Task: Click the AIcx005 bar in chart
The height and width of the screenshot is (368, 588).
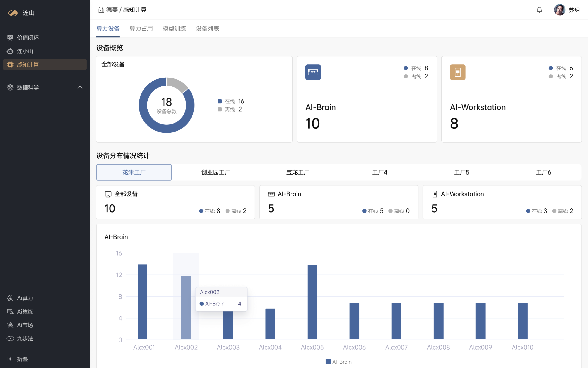Action: (312, 302)
